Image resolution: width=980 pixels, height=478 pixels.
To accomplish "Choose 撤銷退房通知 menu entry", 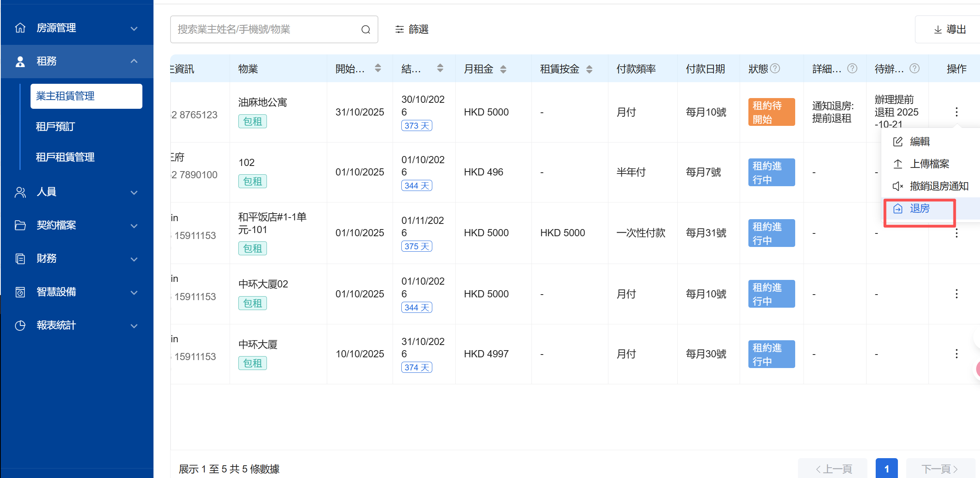I will point(938,186).
